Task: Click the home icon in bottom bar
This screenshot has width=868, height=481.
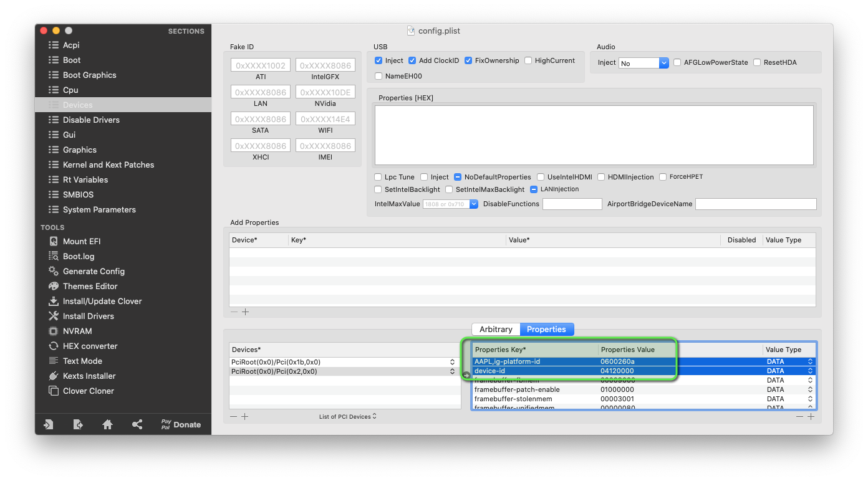Action: pyautogui.click(x=107, y=424)
